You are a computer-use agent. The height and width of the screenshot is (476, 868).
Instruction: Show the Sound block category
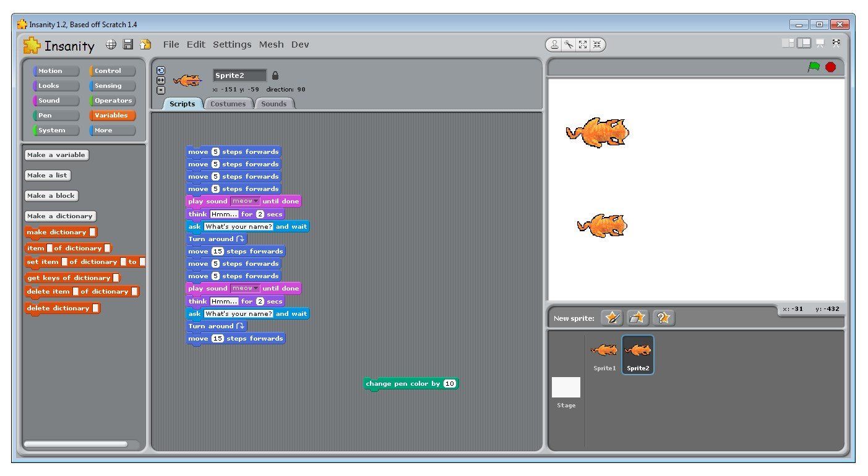click(56, 101)
